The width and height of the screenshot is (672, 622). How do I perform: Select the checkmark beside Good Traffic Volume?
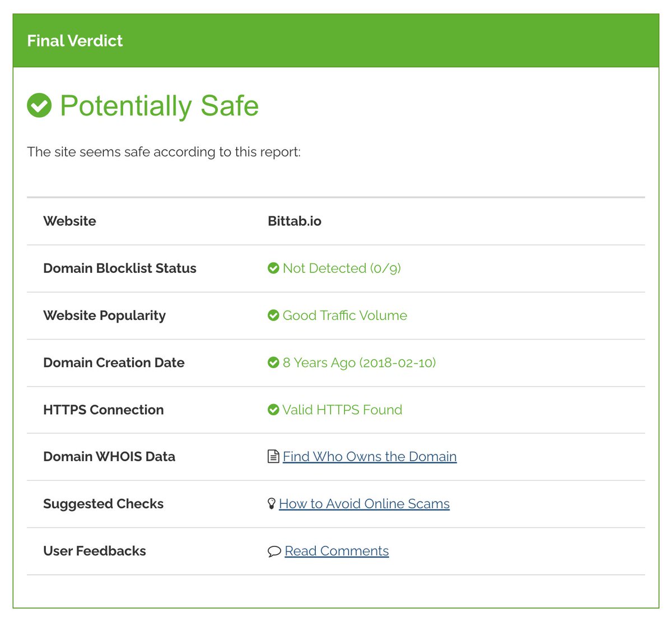click(273, 315)
